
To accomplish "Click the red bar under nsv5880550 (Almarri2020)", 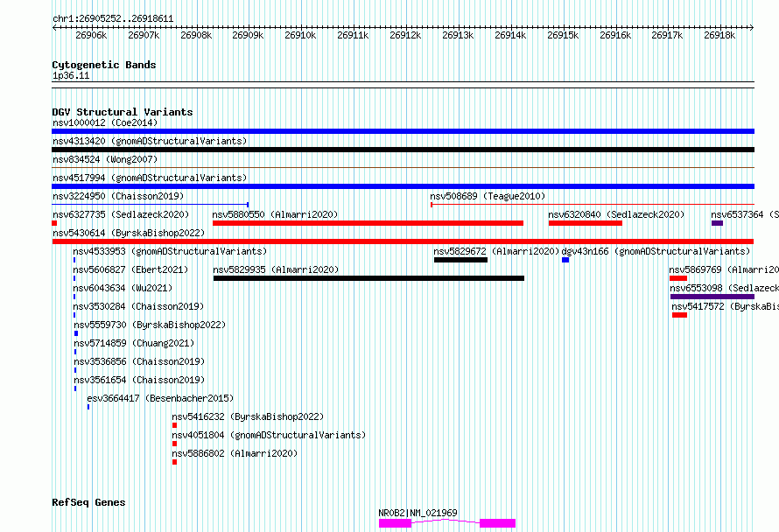I will click(368, 223).
